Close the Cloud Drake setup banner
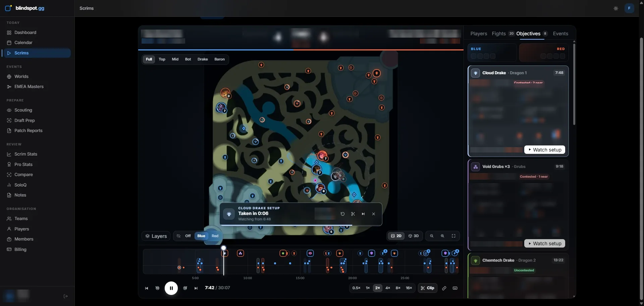This screenshot has width=644, height=306. (374, 214)
